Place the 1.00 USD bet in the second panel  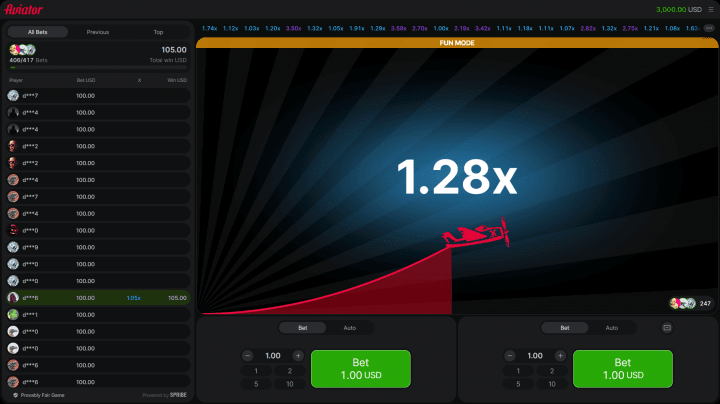pyautogui.click(x=623, y=369)
